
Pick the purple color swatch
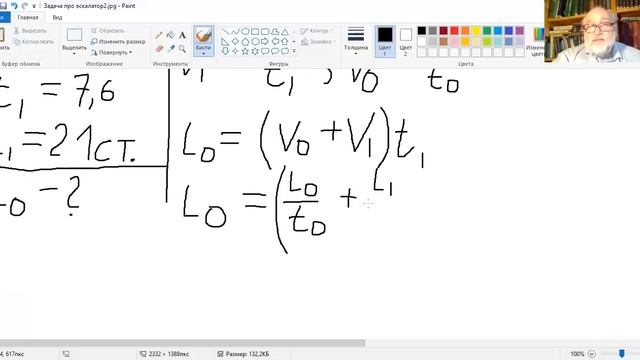tap(520, 31)
